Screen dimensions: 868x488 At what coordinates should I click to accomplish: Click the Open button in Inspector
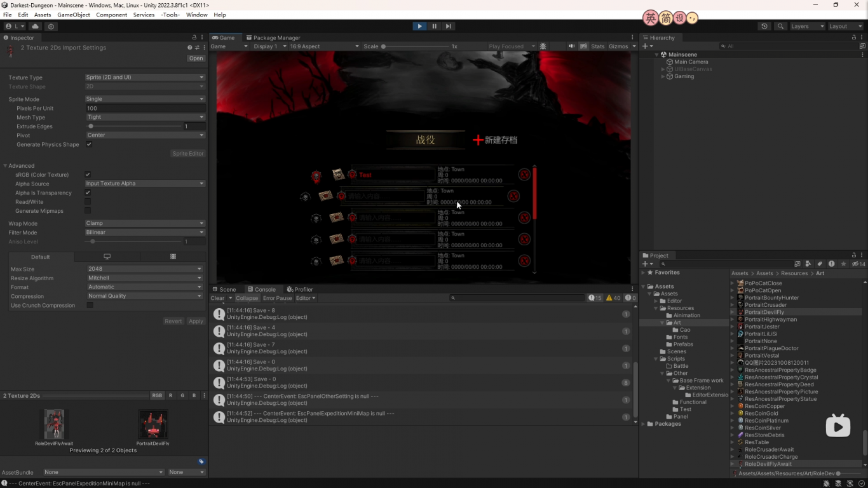point(196,58)
